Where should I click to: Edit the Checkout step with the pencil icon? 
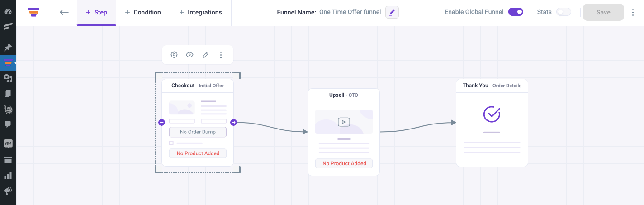click(205, 55)
